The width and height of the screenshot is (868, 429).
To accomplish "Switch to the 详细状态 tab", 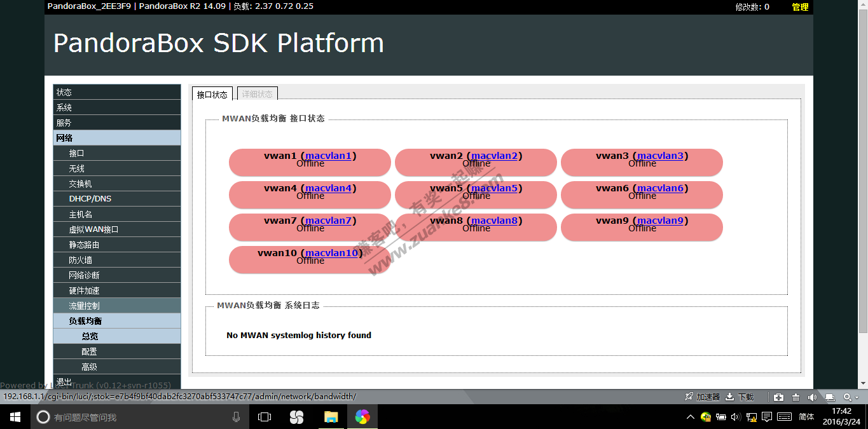I will click(x=257, y=94).
